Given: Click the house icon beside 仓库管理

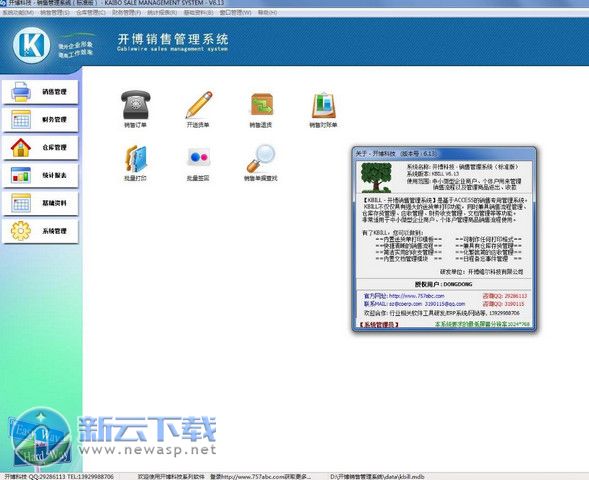Looking at the screenshot, I should tap(21, 147).
